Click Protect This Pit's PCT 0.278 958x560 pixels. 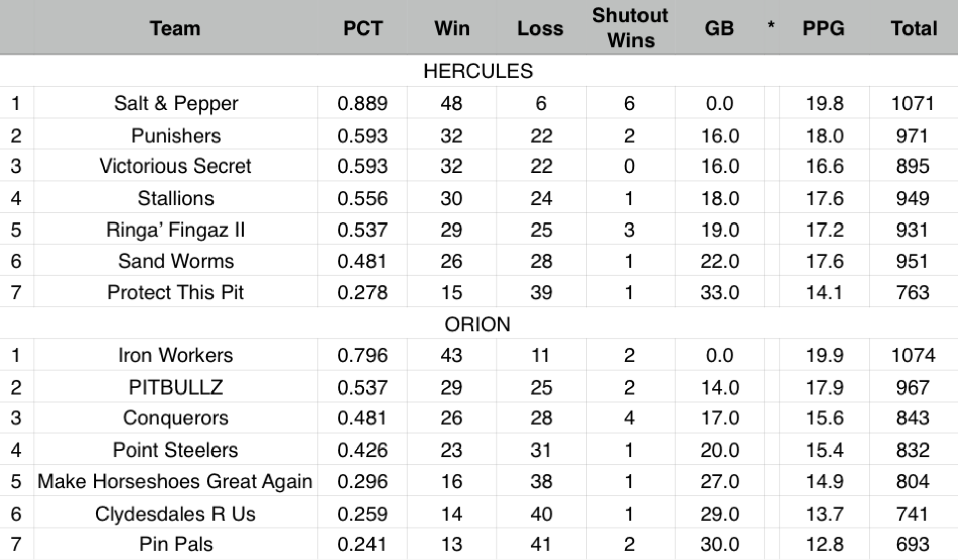pyautogui.click(x=362, y=292)
